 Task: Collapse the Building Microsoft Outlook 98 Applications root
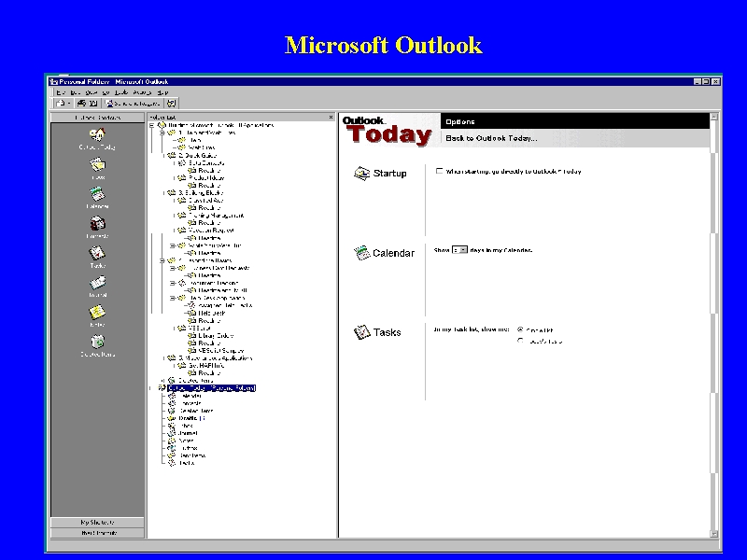tap(152, 125)
